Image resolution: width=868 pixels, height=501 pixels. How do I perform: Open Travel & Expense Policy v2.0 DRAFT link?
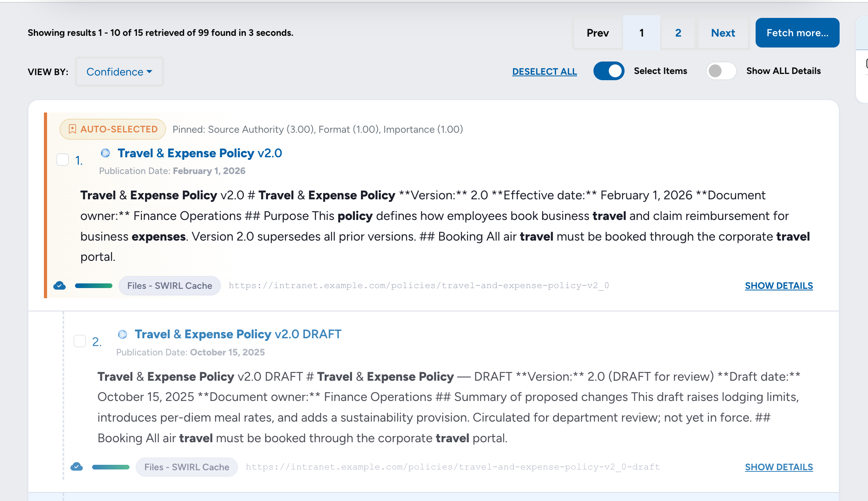pyautogui.click(x=238, y=334)
